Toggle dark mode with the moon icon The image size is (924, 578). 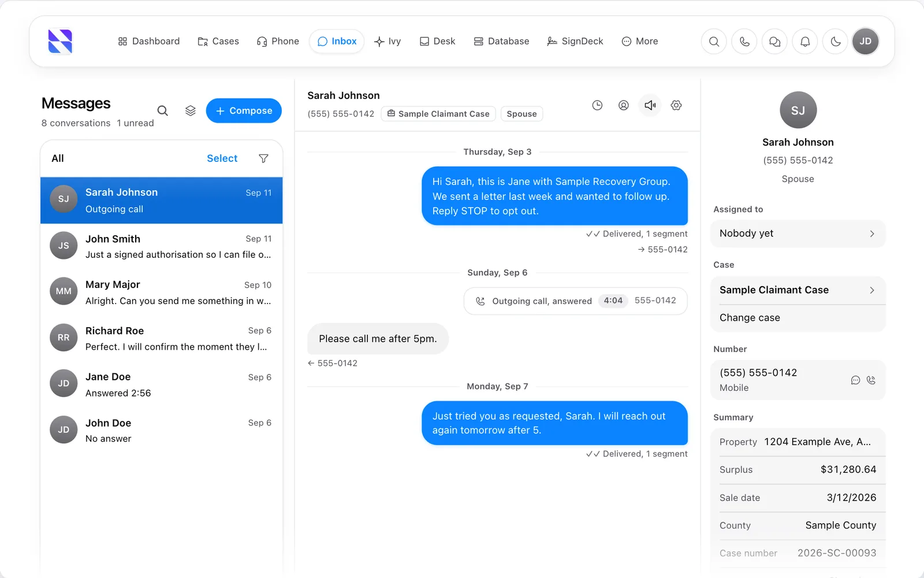coord(836,42)
